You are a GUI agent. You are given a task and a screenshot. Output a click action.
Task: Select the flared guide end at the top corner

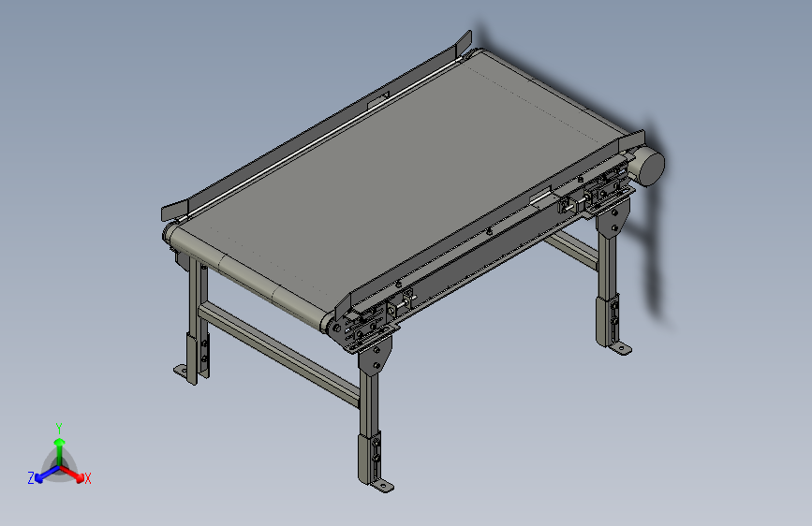click(464, 43)
